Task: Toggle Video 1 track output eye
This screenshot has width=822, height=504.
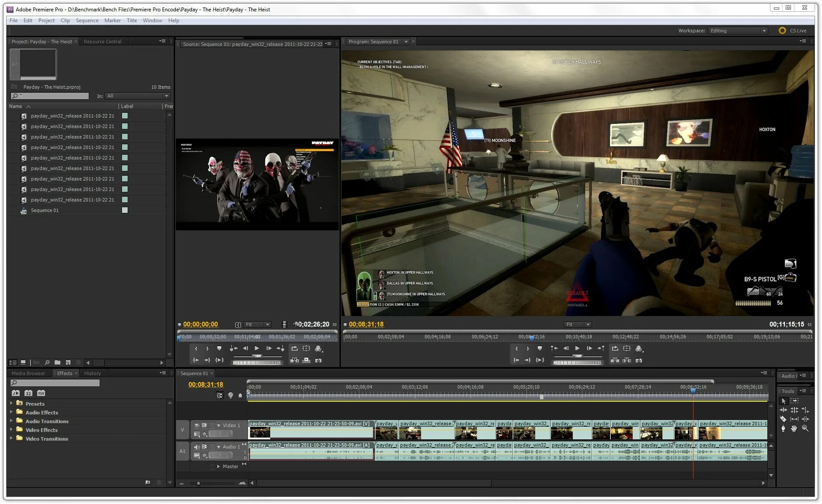Action: [196, 425]
